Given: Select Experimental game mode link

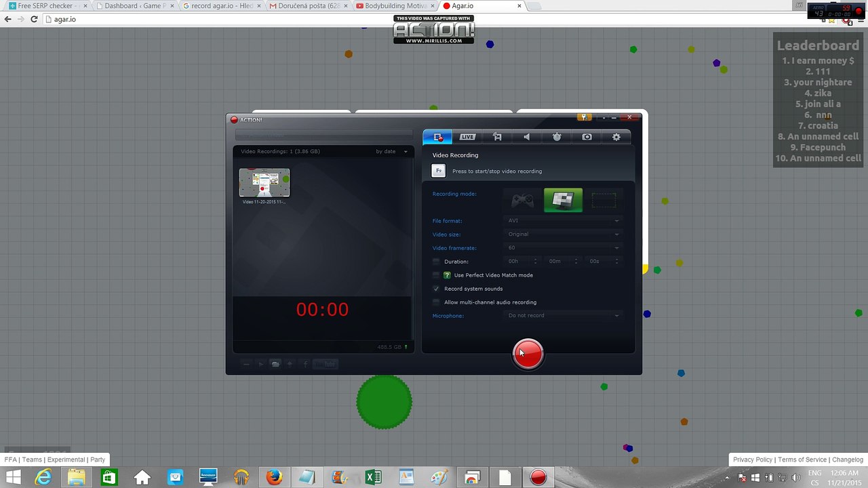Looking at the screenshot, I should [66, 460].
